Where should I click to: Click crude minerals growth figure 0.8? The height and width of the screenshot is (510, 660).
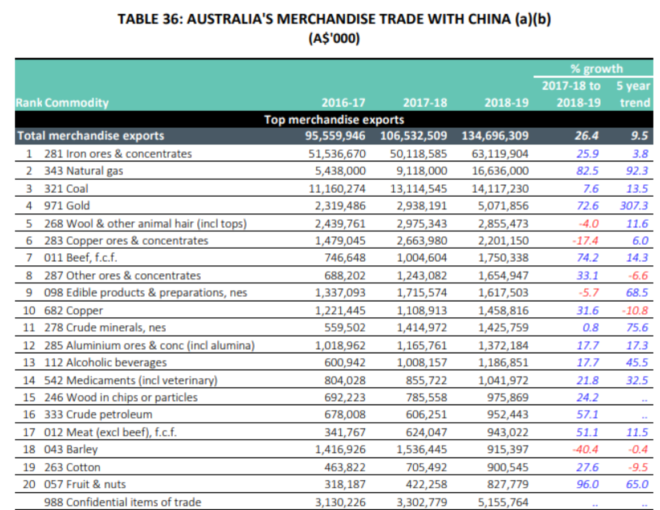click(x=591, y=327)
